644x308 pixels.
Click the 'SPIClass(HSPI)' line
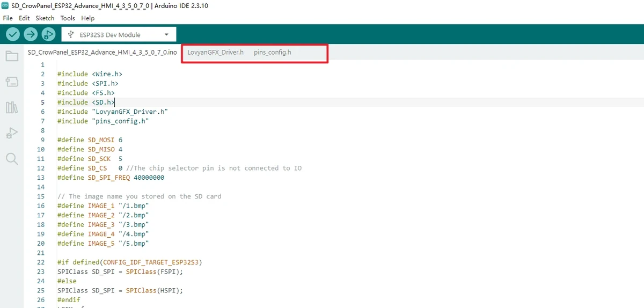[120, 290]
